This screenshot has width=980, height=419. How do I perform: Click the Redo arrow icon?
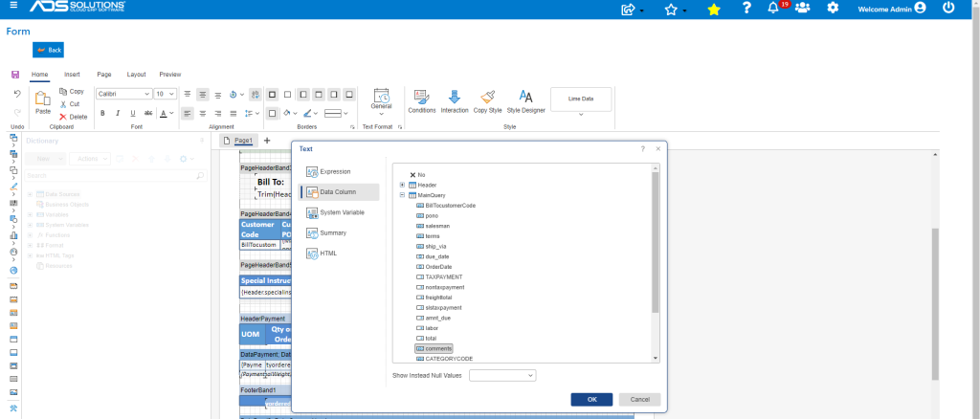pos(17,112)
